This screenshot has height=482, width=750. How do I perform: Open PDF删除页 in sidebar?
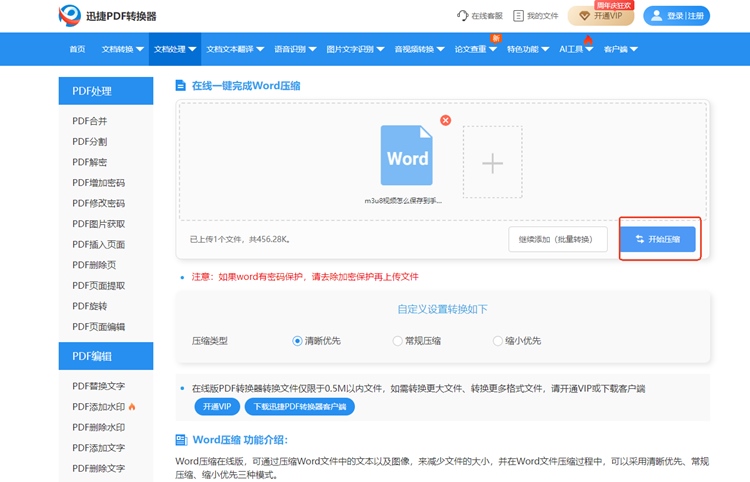tap(94, 265)
